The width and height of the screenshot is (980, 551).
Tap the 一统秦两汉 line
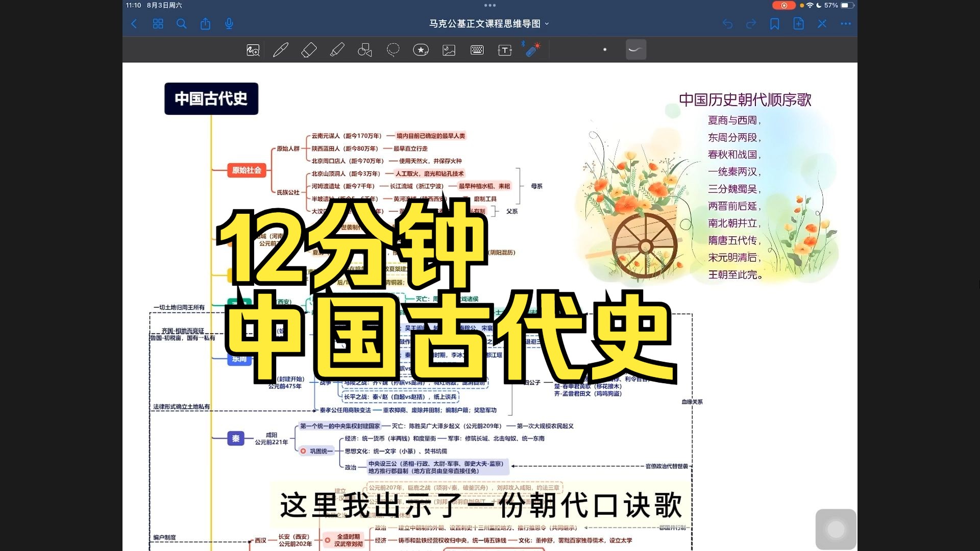coord(733,172)
